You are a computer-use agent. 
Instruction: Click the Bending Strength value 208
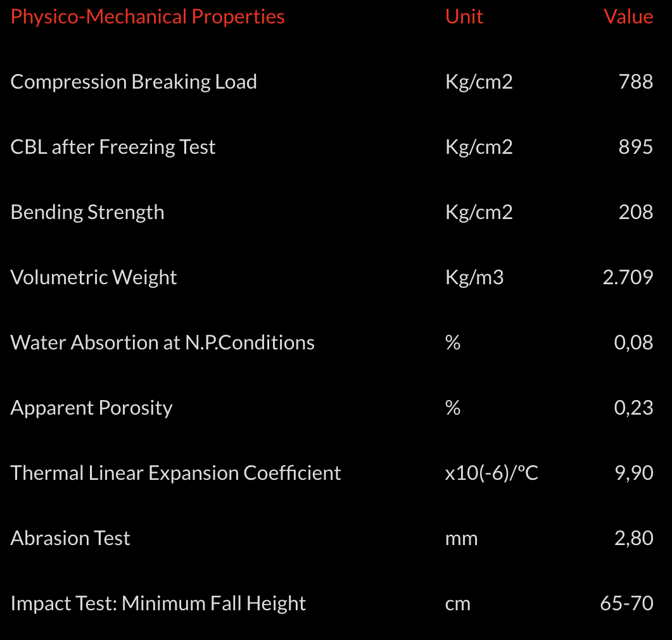tap(636, 212)
